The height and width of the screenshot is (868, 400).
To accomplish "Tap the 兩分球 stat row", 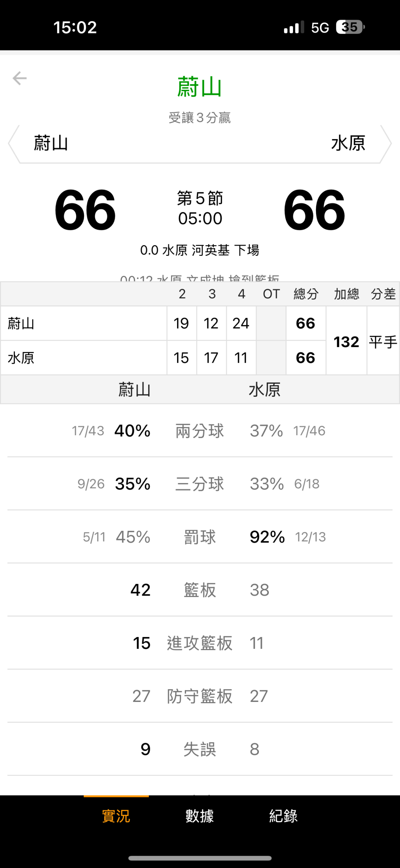I will click(x=200, y=431).
